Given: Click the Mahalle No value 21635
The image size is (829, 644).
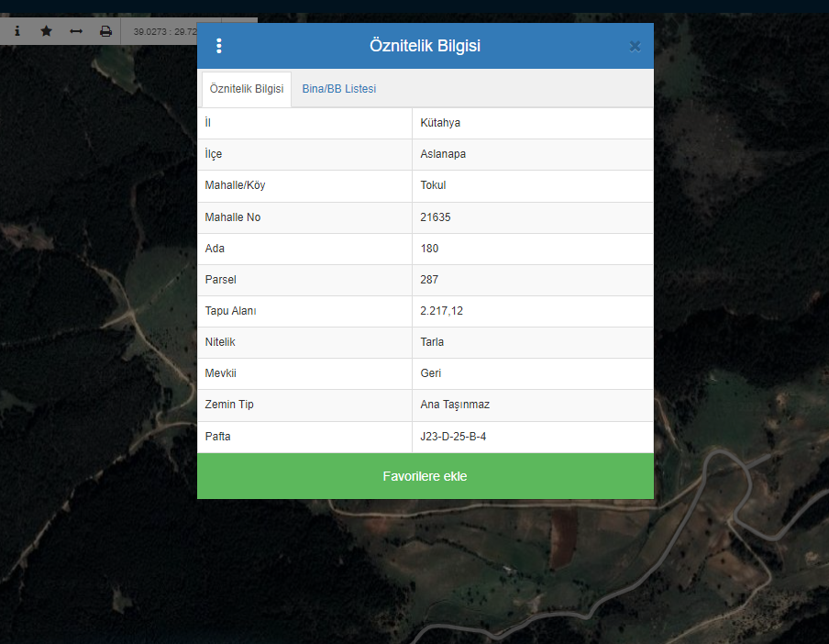Looking at the screenshot, I should click(x=436, y=217).
